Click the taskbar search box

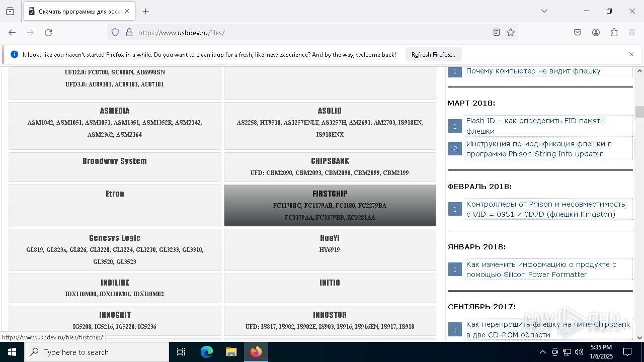click(x=97, y=352)
